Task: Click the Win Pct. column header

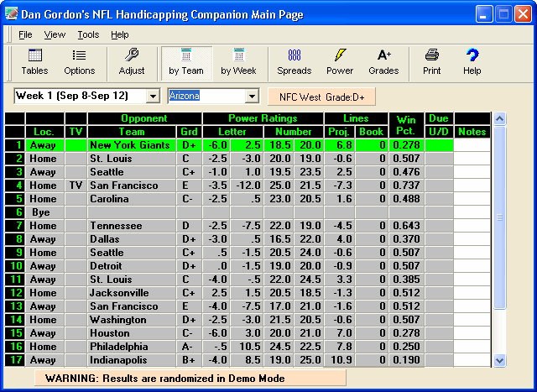Action: tap(406, 125)
